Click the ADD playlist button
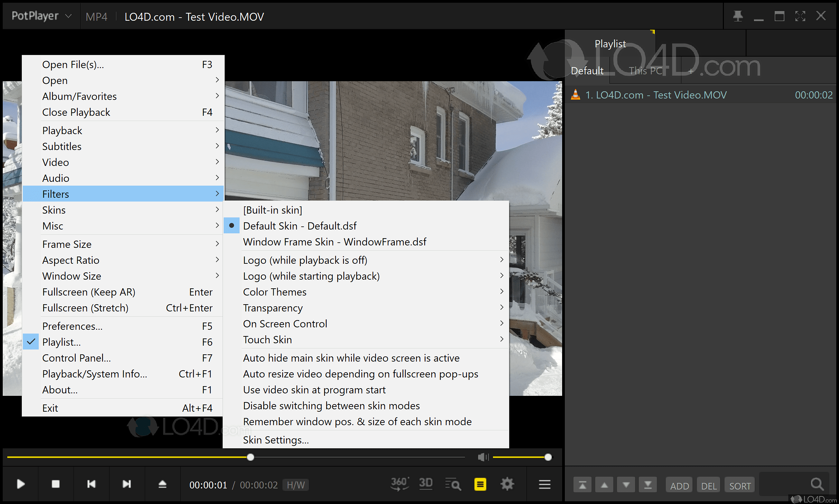The height and width of the screenshot is (504, 839). click(679, 486)
